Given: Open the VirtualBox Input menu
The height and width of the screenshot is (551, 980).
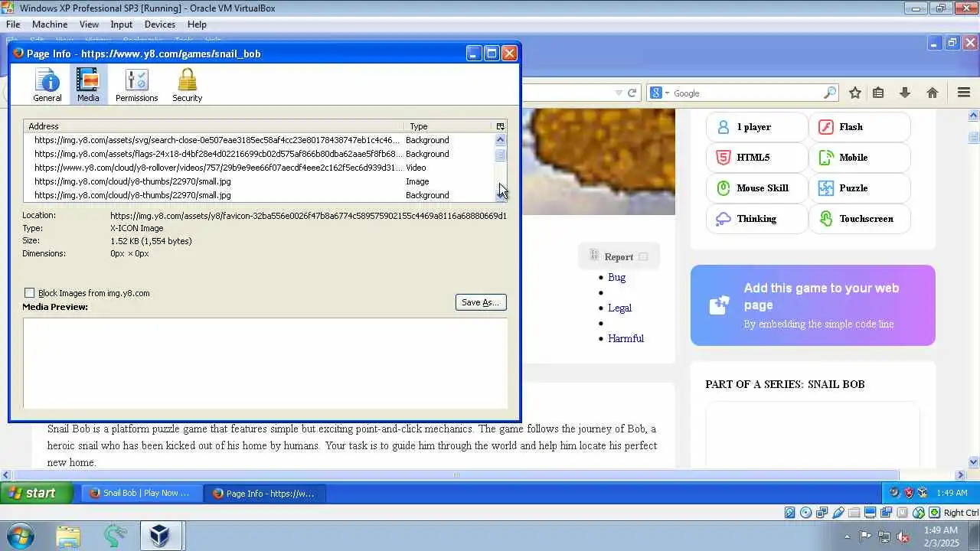Looking at the screenshot, I should coord(121,24).
